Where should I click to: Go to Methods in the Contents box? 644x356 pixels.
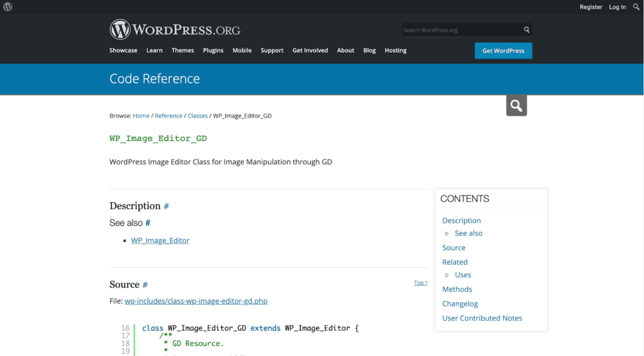tap(457, 289)
